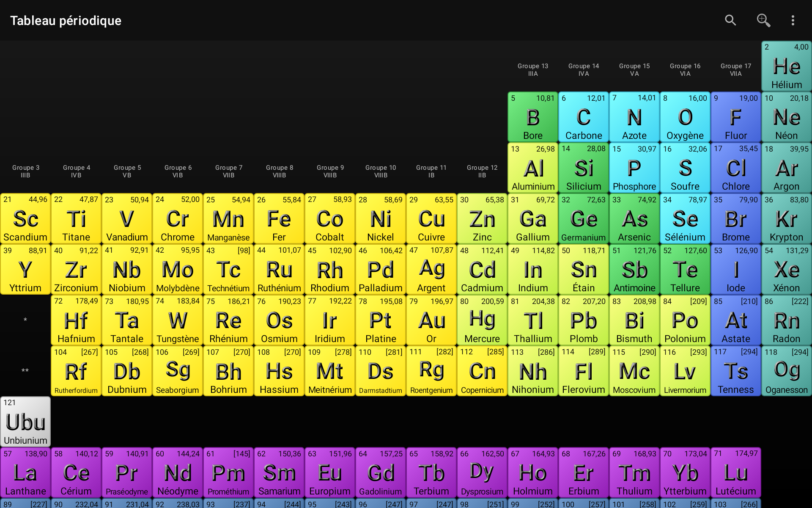
Task: Select the Lanthane (La) tile
Action: [25, 472]
